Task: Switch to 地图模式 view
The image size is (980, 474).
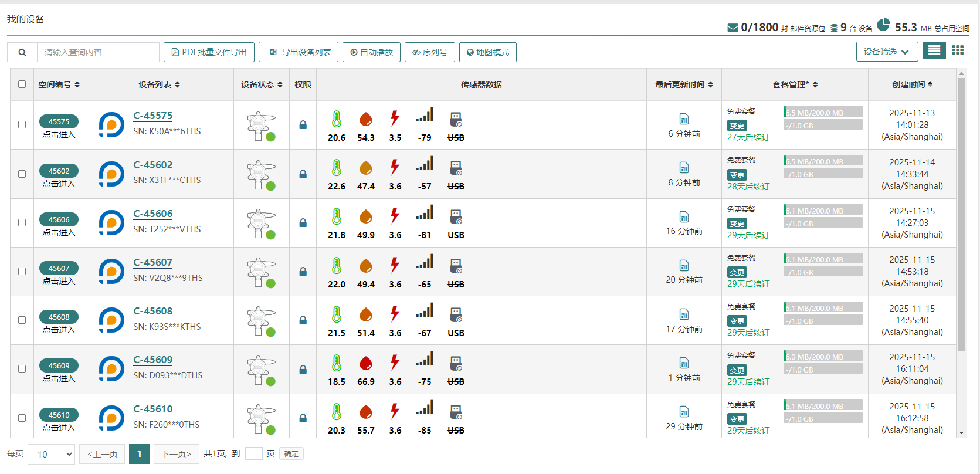Action: point(487,52)
